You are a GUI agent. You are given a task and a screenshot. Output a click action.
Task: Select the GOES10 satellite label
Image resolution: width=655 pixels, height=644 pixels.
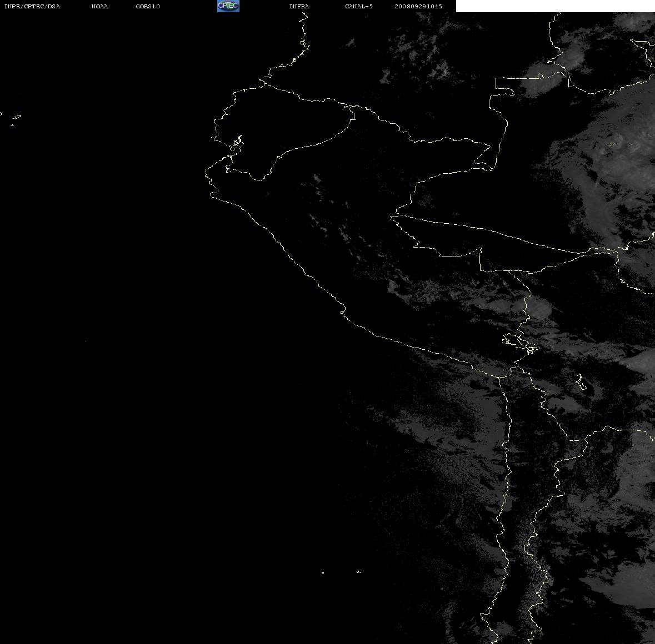click(148, 6)
